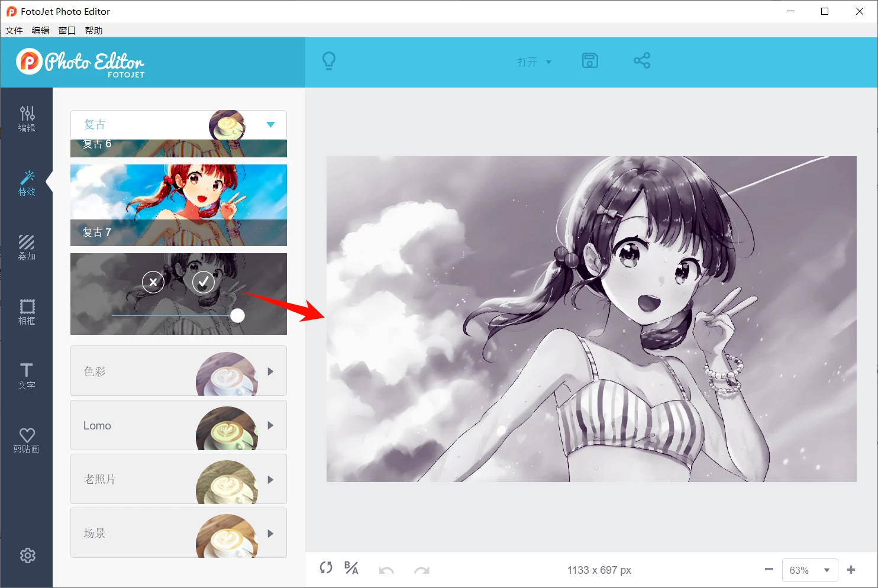878x588 pixels.
Task: Maximize the FotoJet window
Action: point(825,11)
